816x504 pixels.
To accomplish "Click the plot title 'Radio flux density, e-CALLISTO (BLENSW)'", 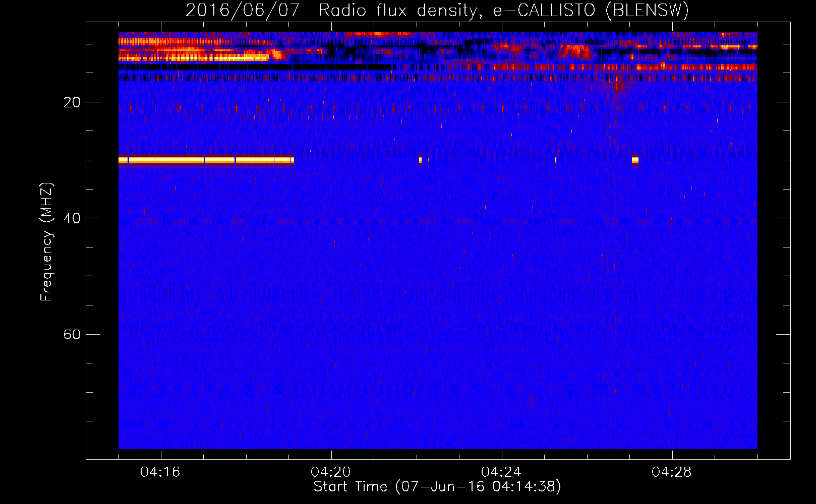I will 504,10.
